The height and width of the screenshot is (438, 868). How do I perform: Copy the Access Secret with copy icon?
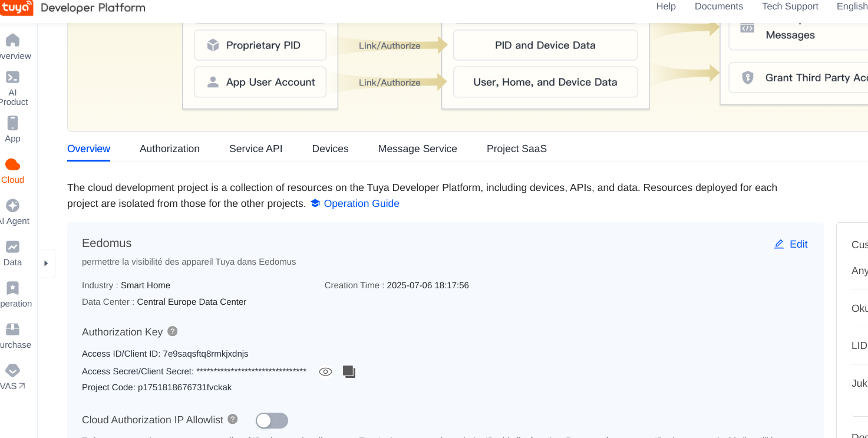click(x=349, y=371)
